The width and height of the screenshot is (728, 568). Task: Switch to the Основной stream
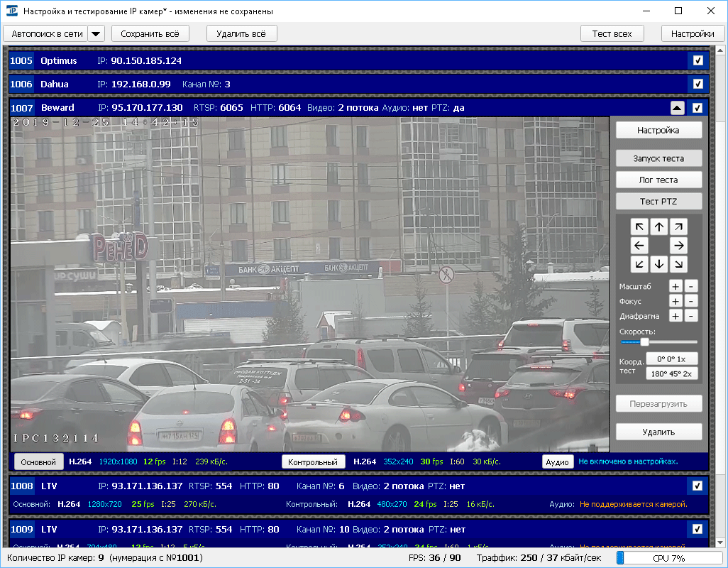point(38,461)
